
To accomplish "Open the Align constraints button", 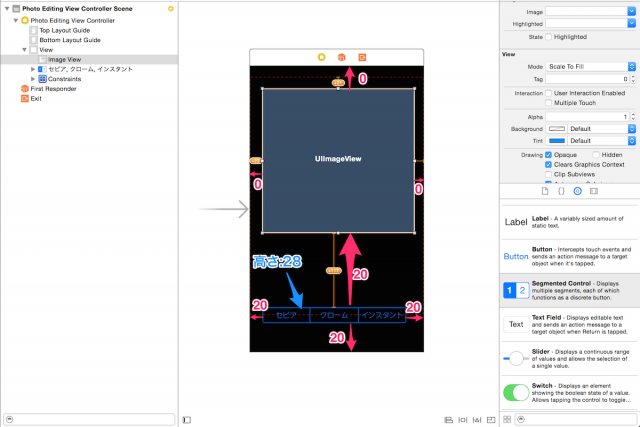I will tap(449, 420).
